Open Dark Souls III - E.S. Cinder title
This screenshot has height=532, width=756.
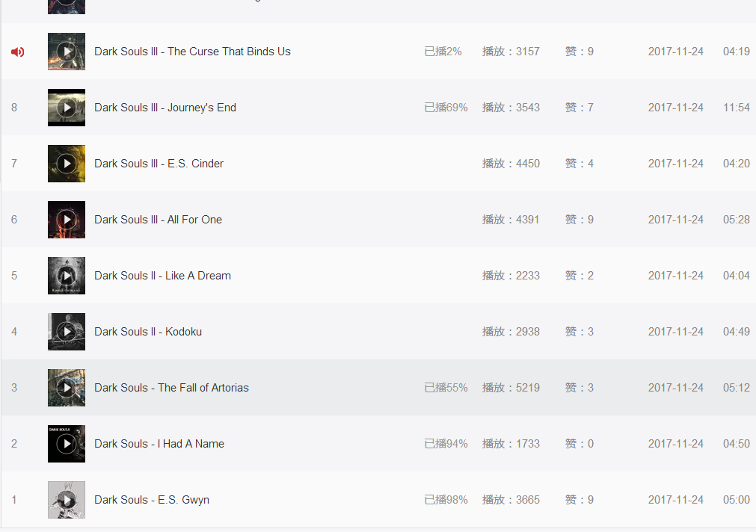pos(159,164)
